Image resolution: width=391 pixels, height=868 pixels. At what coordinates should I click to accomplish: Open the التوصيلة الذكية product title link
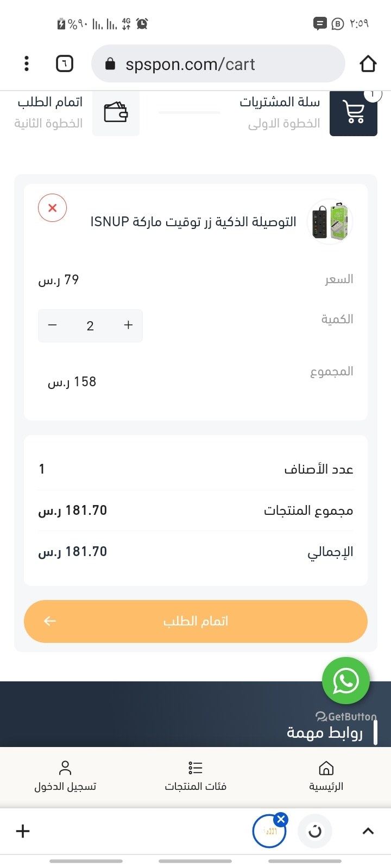tap(193, 221)
